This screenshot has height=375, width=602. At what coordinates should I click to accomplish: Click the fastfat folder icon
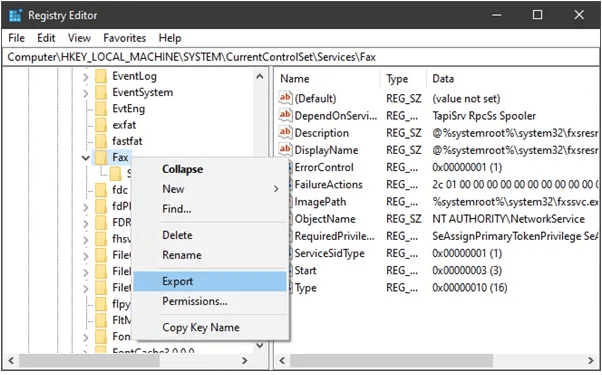(x=101, y=141)
